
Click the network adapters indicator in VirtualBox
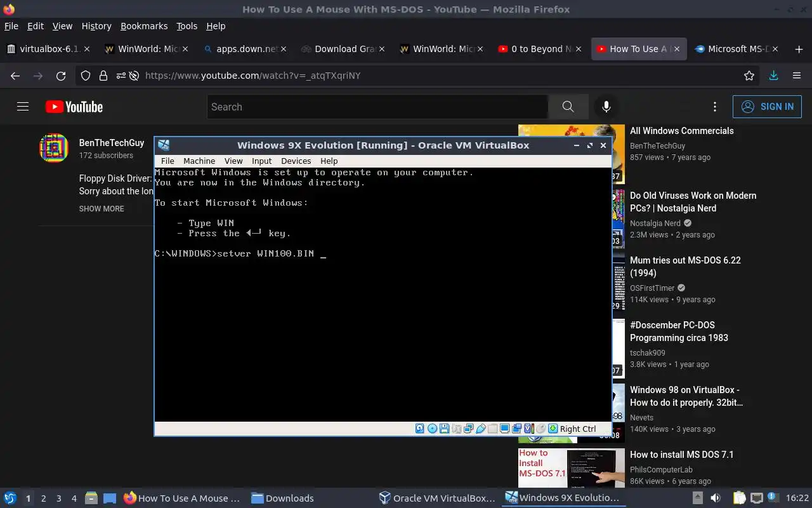[x=469, y=429]
